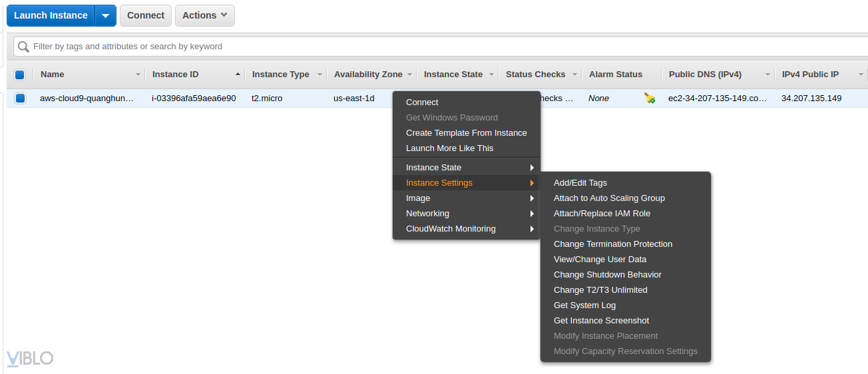Image resolution: width=868 pixels, height=374 pixels.
Task: Open the Networking submenu
Action: (x=466, y=214)
